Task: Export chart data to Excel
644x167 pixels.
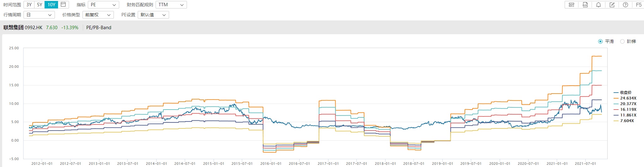Action: [x=585, y=5]
